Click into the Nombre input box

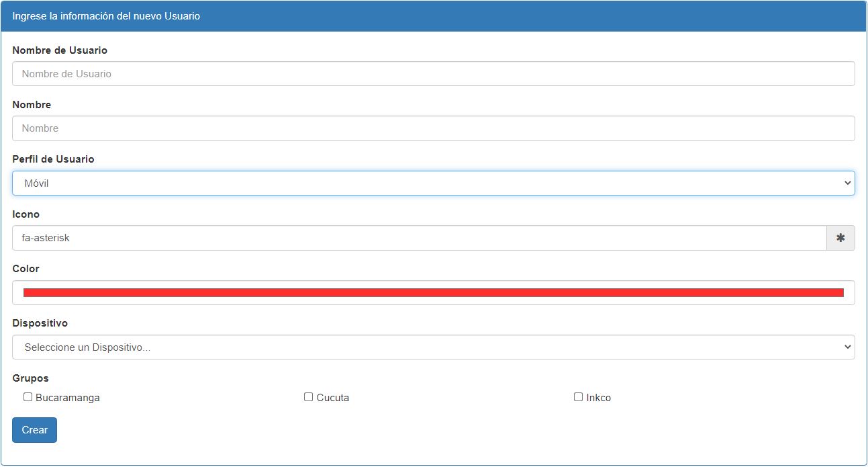(433, 128)
